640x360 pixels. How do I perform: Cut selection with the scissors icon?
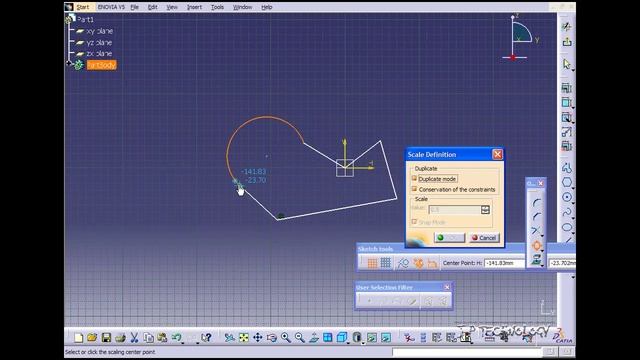(x=134, y=338)
